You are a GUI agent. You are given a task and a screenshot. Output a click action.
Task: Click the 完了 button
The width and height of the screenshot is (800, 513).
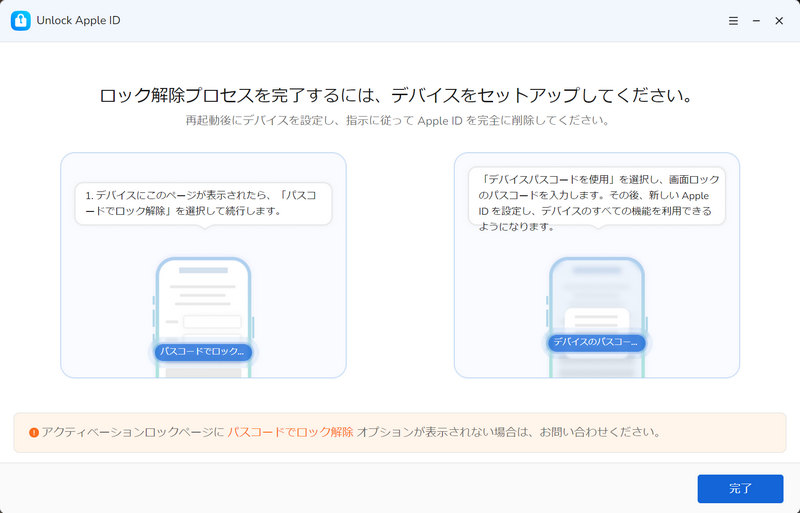click(740, 488)
